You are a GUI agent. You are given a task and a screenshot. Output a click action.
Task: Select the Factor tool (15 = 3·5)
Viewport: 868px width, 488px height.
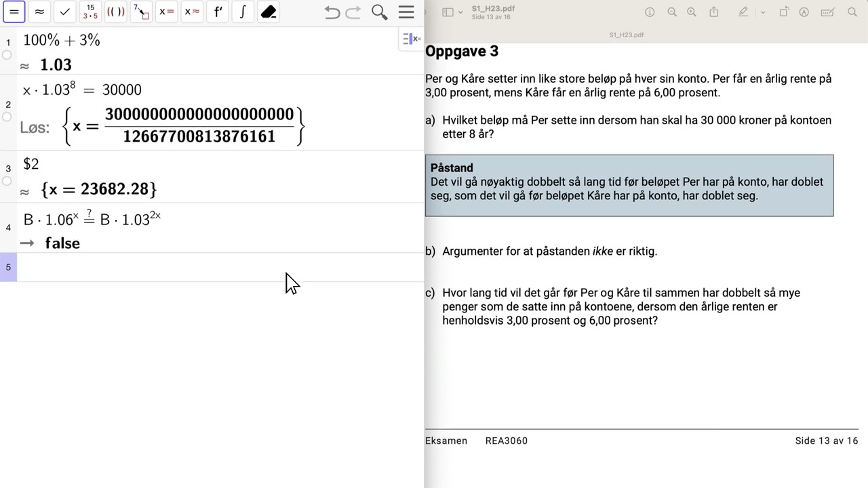pos(90,12)
